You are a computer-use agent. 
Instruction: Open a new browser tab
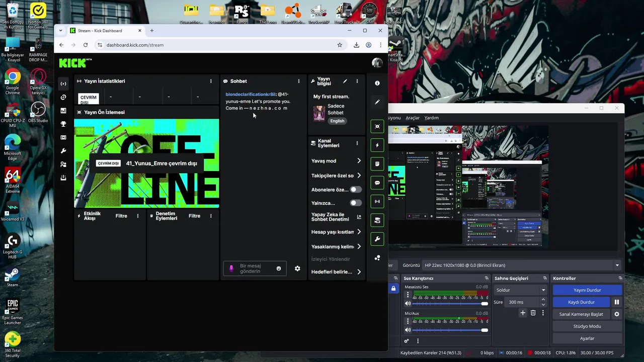(x=152, y=31)
